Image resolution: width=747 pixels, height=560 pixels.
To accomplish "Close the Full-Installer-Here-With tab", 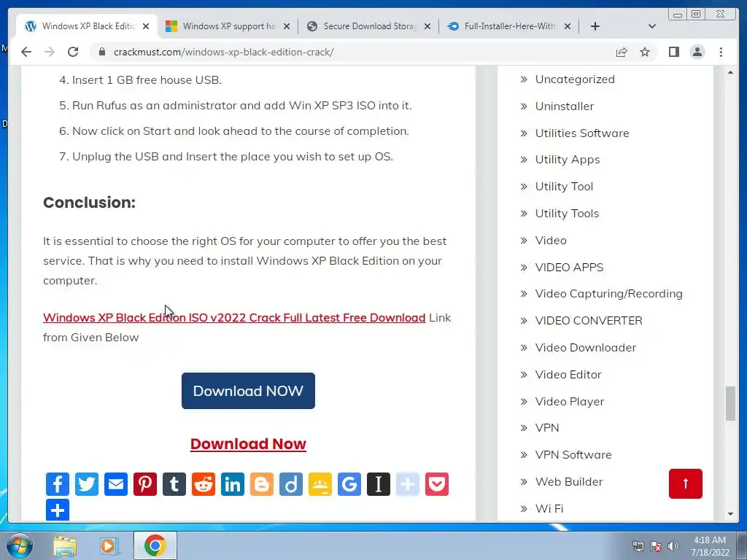I will [567, 27].
